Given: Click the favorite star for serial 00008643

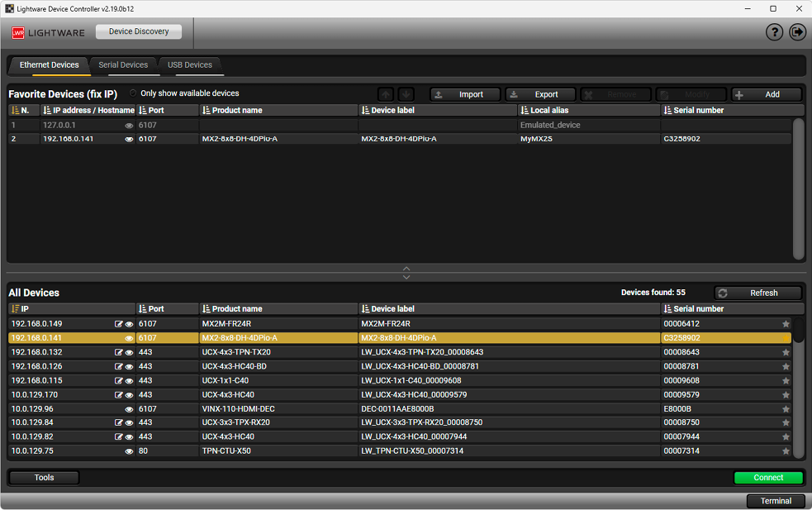Looking at the screenshot, I should (x=786, y=352).
